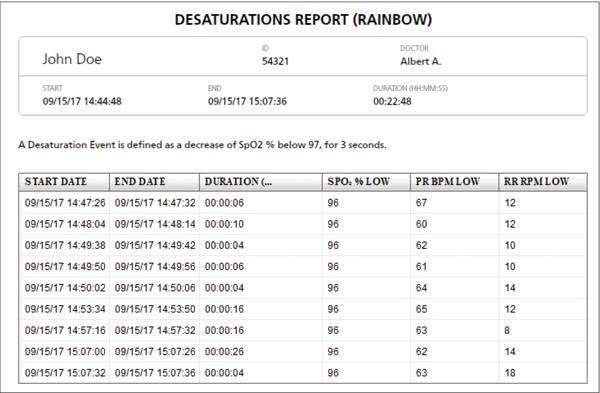Sort by RR RPM LOW column header

(543, 182)
